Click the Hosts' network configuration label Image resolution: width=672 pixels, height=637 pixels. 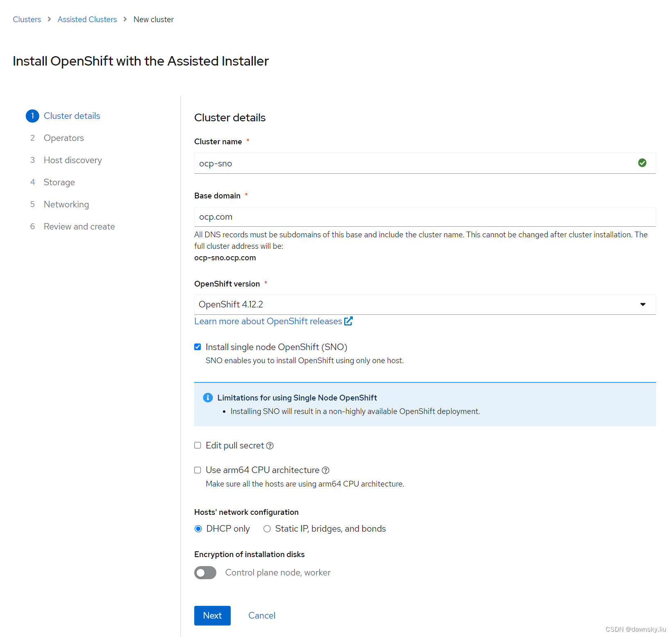(246, 512)
